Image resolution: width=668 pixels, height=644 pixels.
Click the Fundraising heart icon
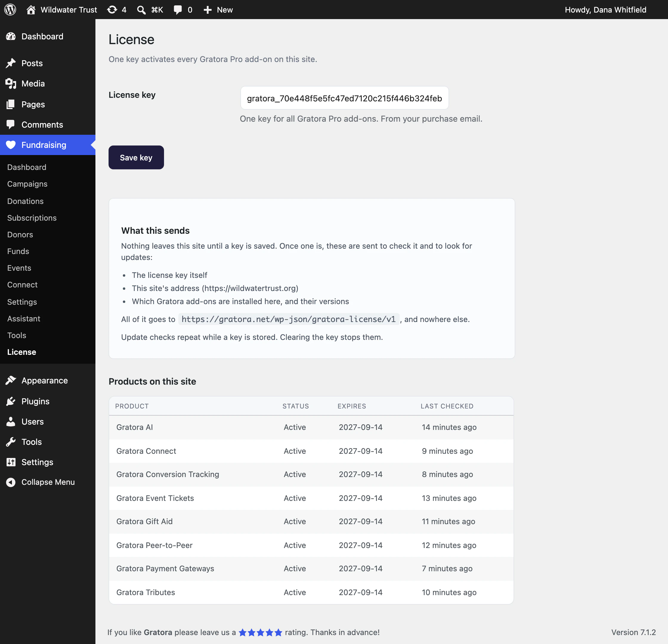[x=11, y=145]
